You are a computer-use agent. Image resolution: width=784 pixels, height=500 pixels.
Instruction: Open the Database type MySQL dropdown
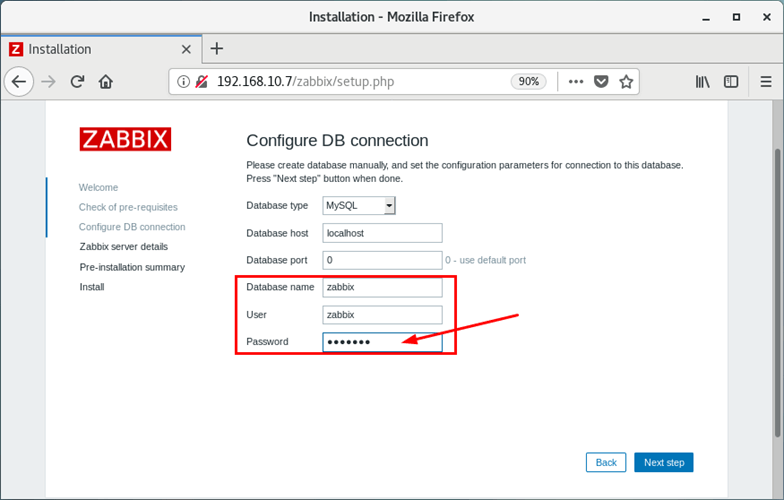coord(358,206)
